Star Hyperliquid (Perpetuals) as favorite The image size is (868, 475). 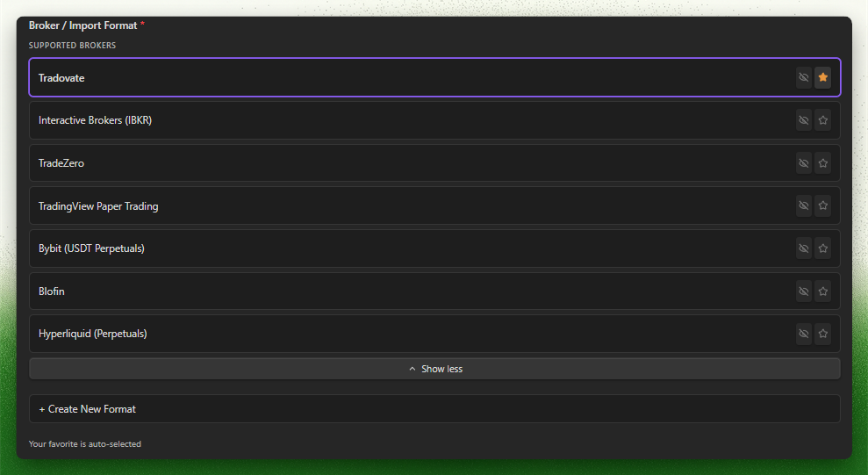pos(822,334)
